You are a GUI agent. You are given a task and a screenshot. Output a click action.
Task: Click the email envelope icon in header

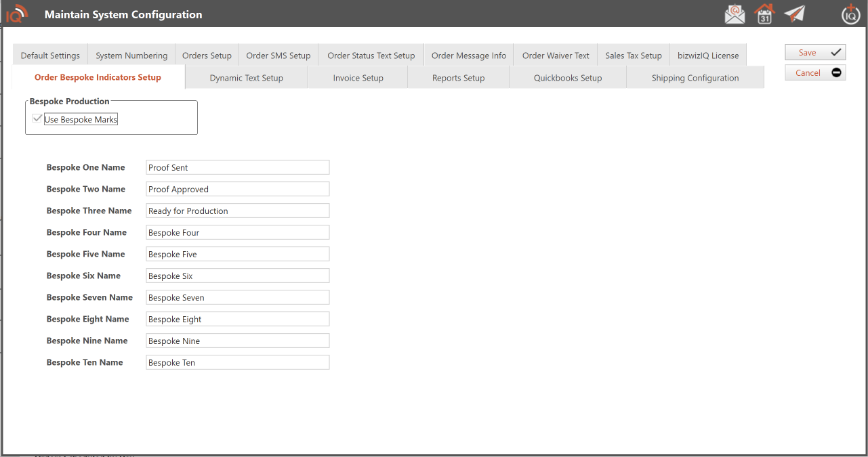[735, 14]
